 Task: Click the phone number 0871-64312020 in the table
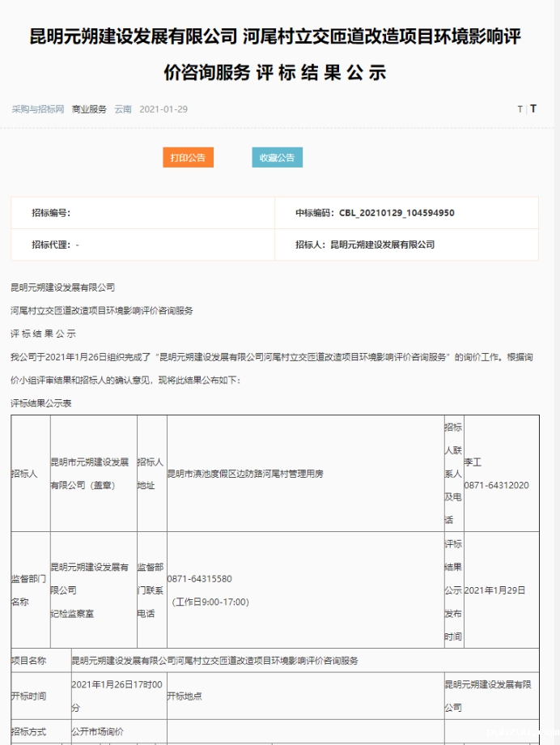coord(496,485)
